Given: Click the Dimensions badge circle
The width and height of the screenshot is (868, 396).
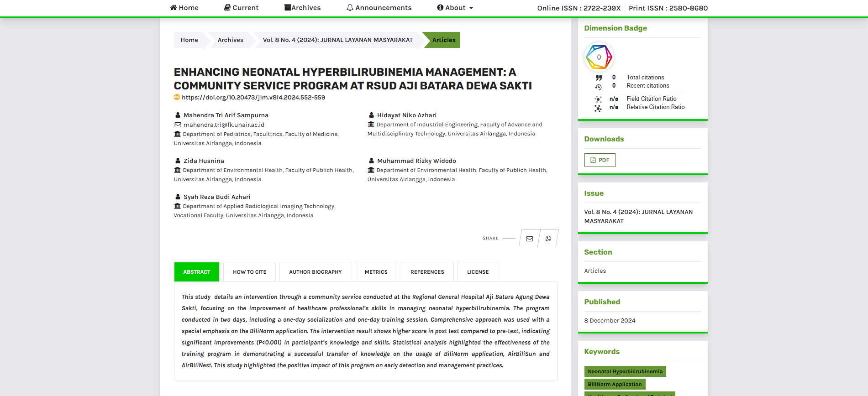Looking at the screenshot, I should pyautogui.click(x=599, y=57).
